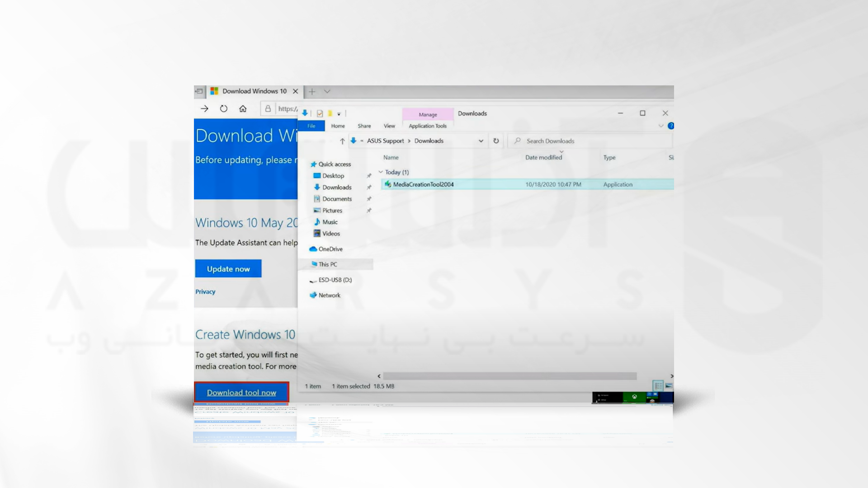This screenshot has width=868, height=488.
Task: Select the MediaCreationTool2004 file
Action: pyautogui.click(x=527, y=184)
